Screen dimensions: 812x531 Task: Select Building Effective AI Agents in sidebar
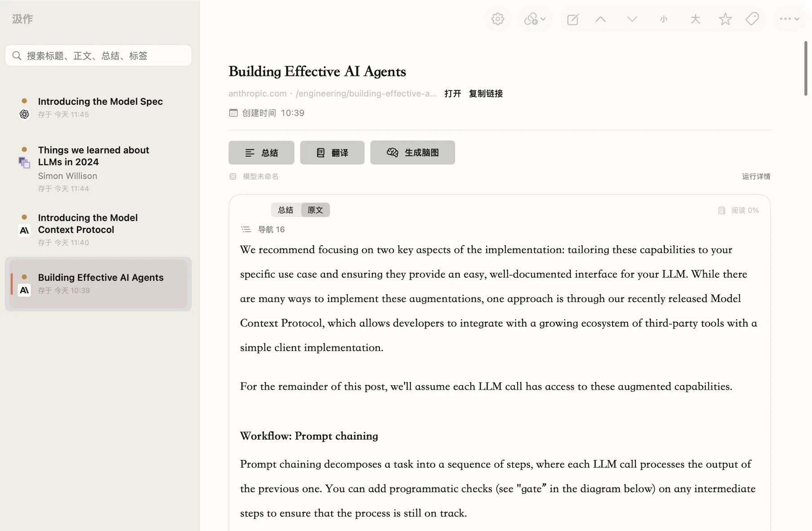pyautogui.click(x=98, y=283)
